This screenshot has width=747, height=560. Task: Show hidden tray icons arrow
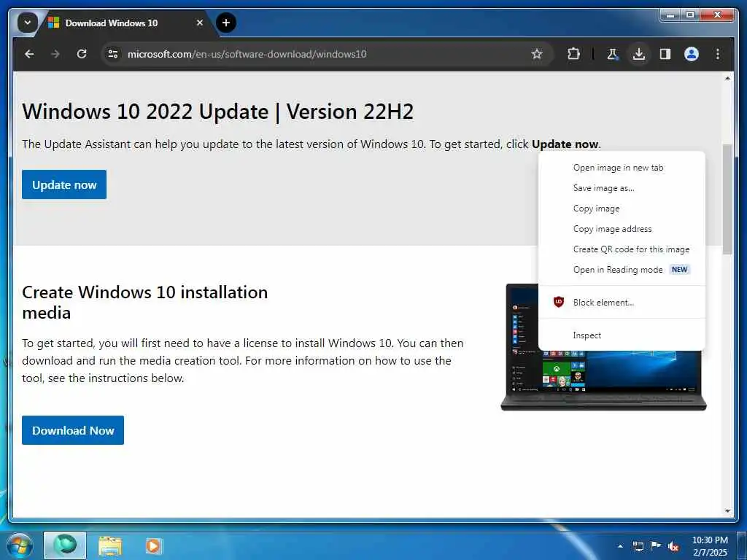coord(620,546)
